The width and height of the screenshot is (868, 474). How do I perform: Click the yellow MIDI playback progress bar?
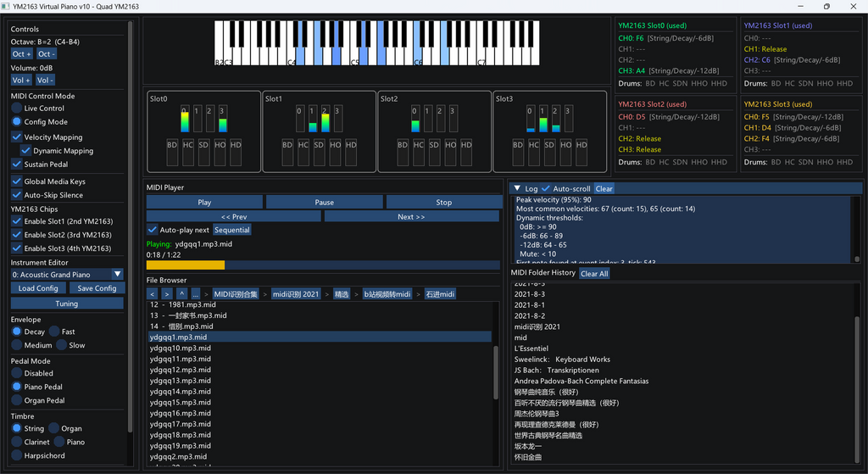(x=186, y=265)
